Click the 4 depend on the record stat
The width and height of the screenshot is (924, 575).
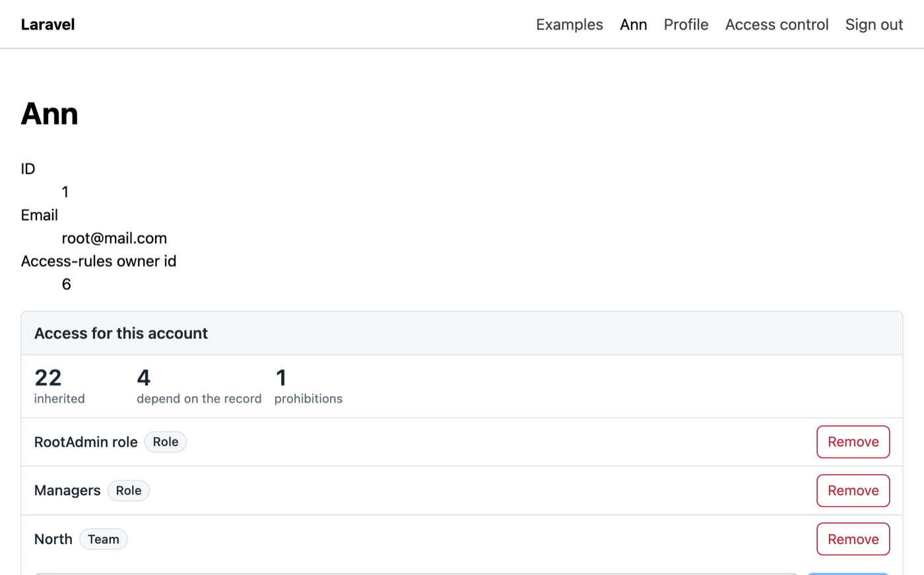199,386
